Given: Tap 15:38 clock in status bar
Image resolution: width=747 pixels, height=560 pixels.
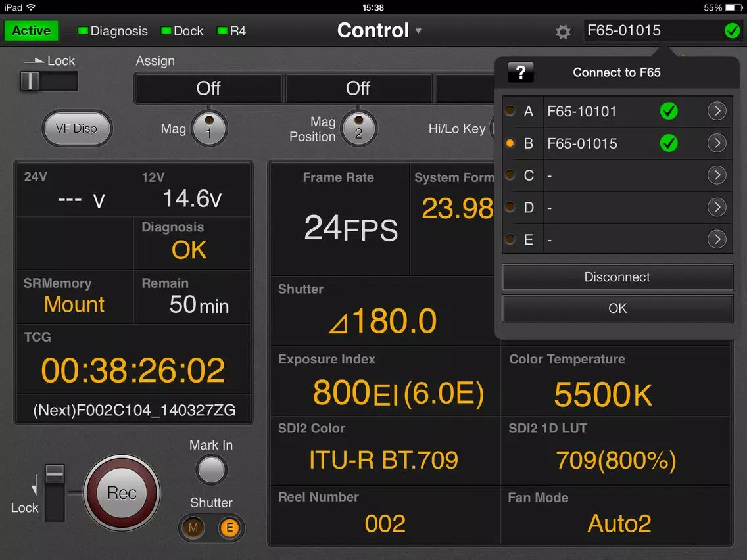Looking at the screenshot, I should (x=373, y=7).
